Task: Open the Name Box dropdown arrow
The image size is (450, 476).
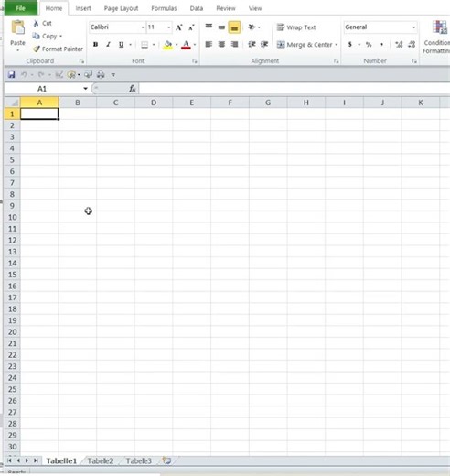Action: tap(85, 89)
